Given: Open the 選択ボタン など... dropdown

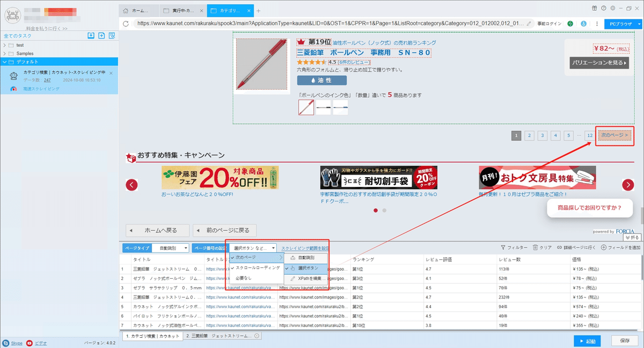Looking at the screenshot, I should [253, 248].
